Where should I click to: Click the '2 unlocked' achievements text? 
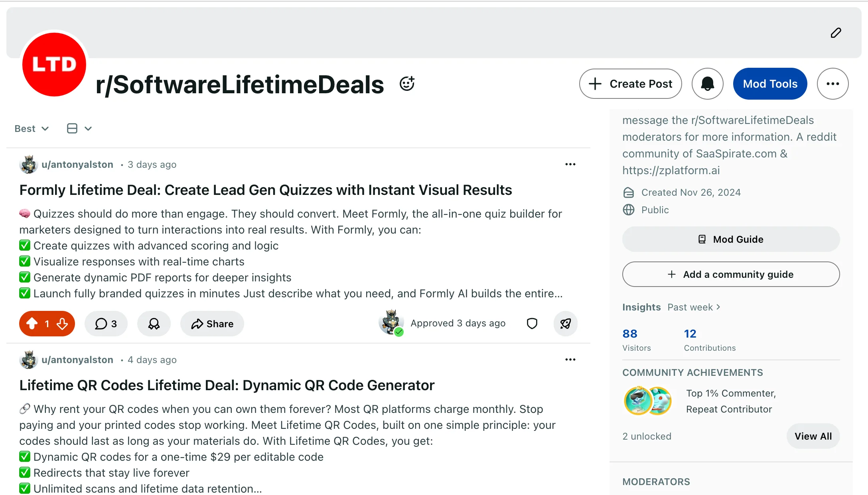(647, 436)
